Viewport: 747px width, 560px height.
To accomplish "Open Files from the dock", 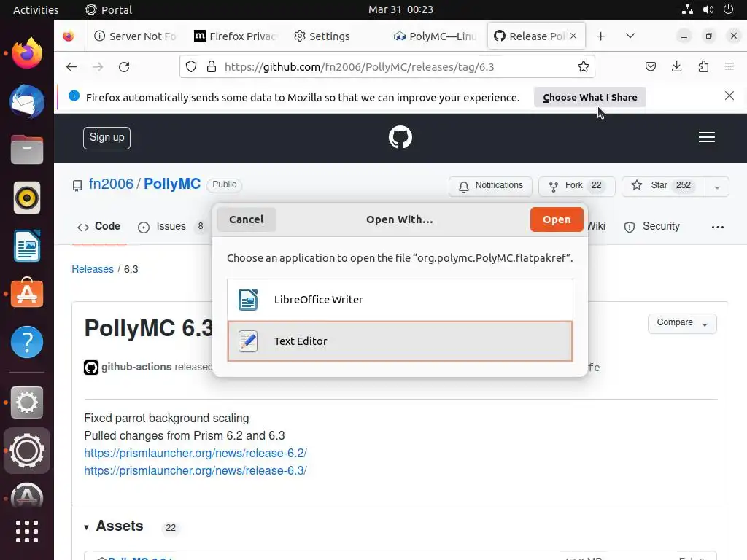I will (27, 149).
